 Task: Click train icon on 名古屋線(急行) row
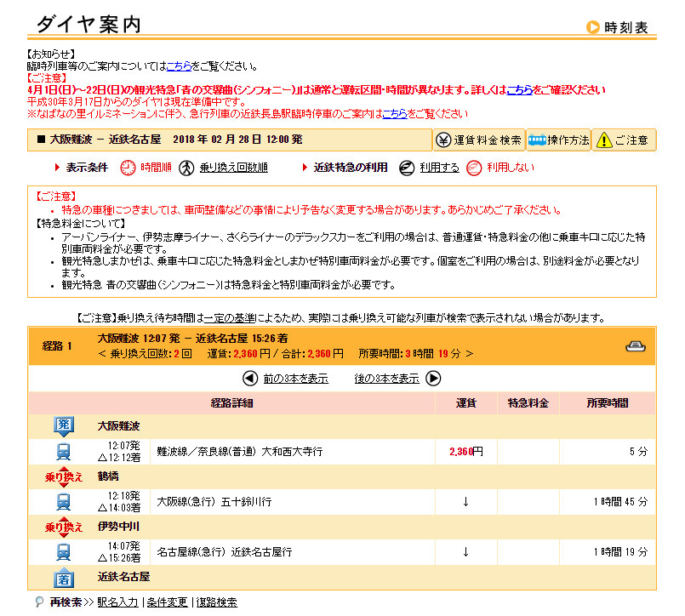click(x=63, y=552)
